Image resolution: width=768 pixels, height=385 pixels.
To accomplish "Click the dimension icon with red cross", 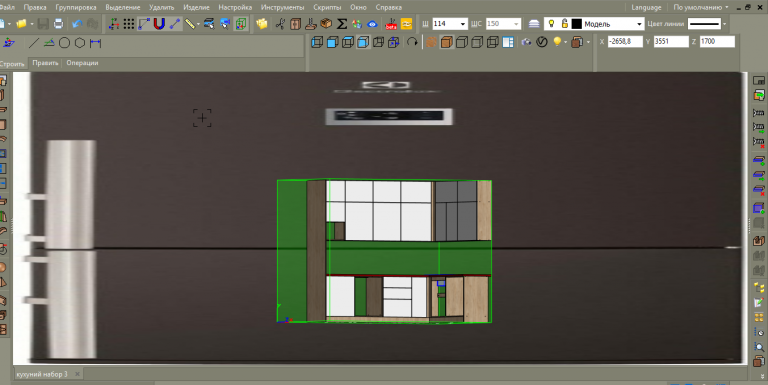I will (x=759, y=142).
